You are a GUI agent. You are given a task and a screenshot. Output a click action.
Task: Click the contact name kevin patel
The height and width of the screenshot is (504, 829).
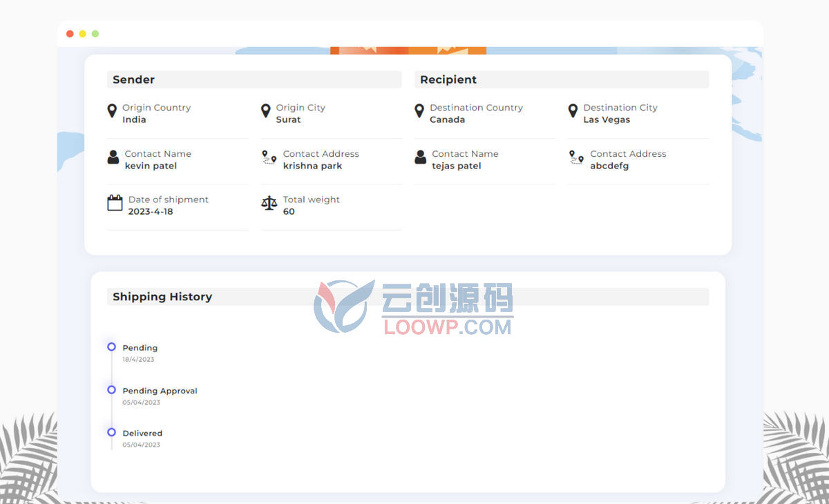(151, 166)
